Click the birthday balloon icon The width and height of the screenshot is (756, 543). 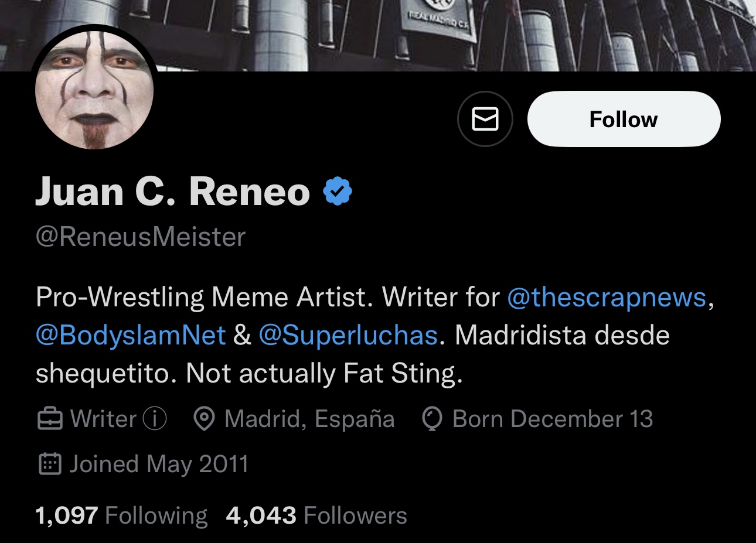click(x=432, y=419)
